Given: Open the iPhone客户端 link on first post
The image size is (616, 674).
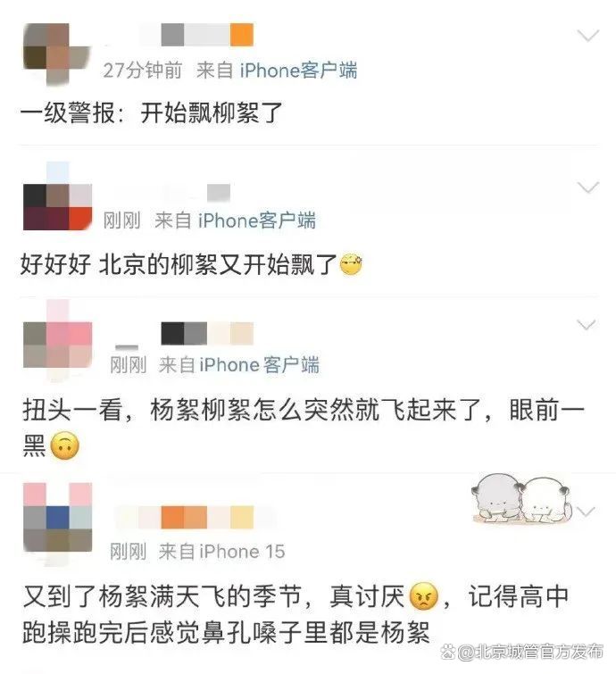Looking at the screenshot, I should 298,70.
